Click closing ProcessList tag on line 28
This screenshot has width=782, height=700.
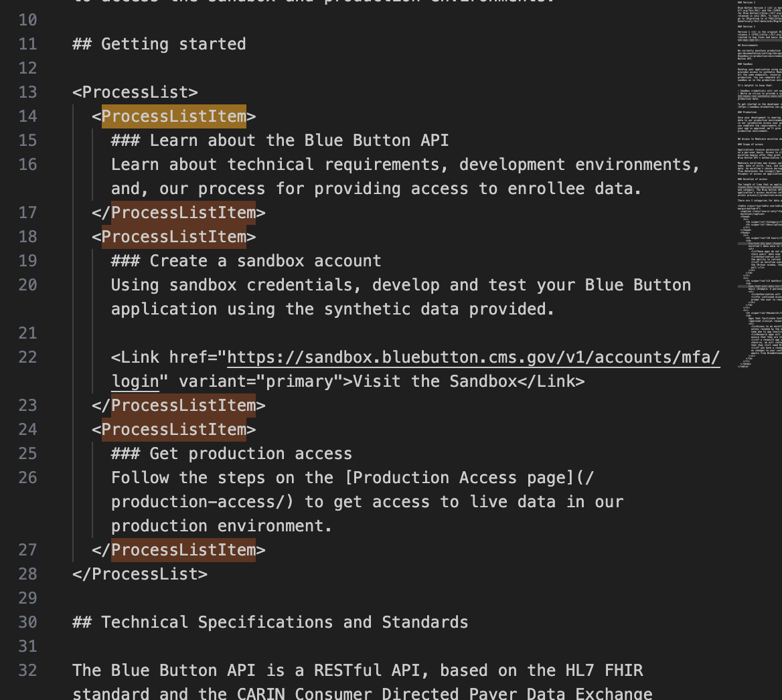[139, 574]
